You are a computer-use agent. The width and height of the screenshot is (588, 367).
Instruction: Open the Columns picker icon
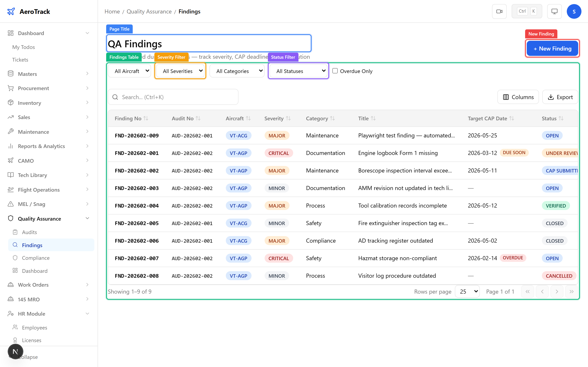(x=506, y=97)
